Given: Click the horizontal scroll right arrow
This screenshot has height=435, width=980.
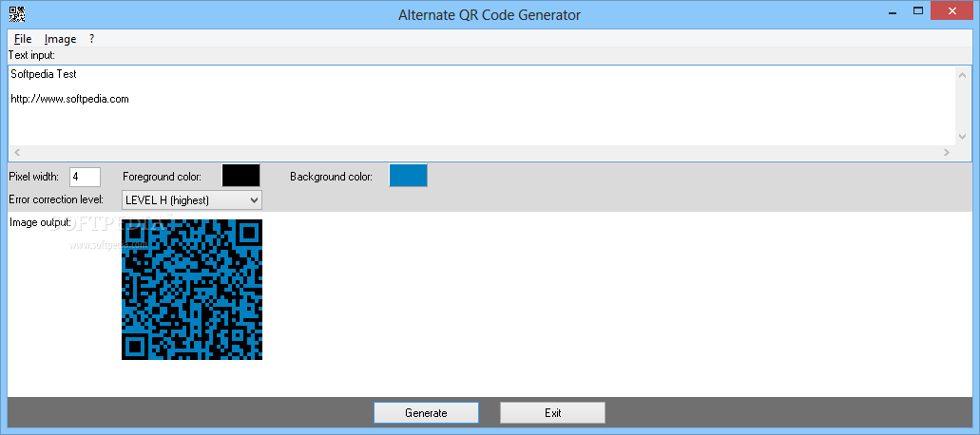Looking at the screenshot, I should pos(946,152).
